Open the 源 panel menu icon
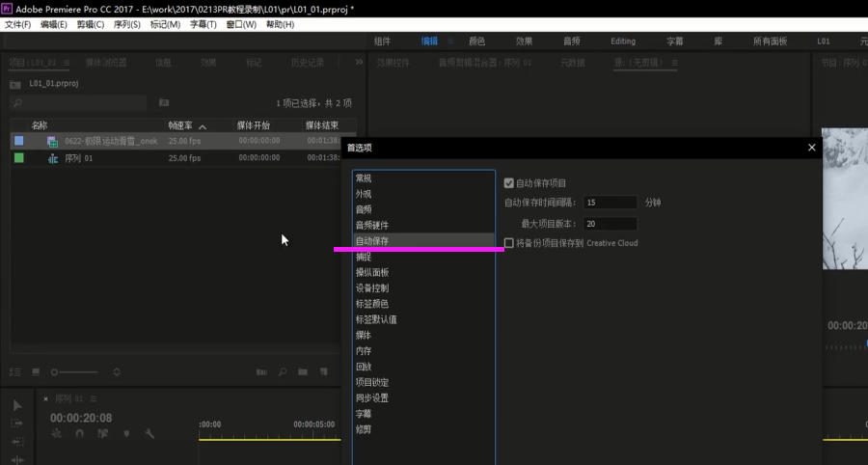This screenshot has width=868, height=465. click(674, 63)
